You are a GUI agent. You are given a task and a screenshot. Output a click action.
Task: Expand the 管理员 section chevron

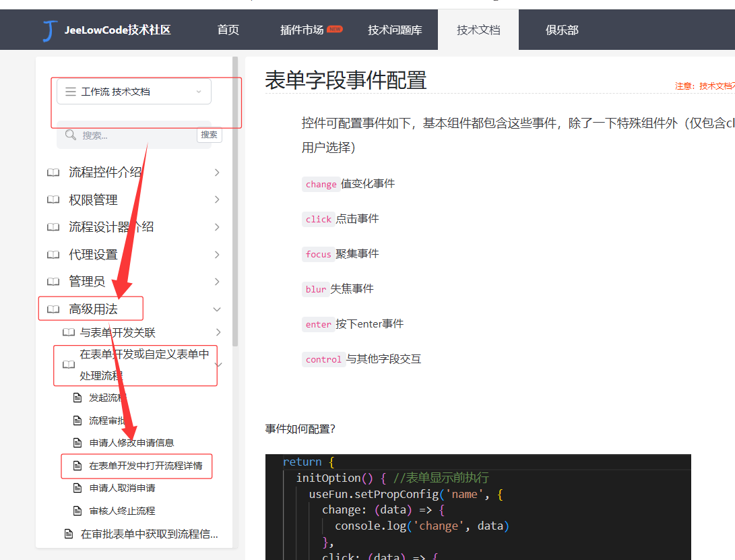tap(217, 282)
